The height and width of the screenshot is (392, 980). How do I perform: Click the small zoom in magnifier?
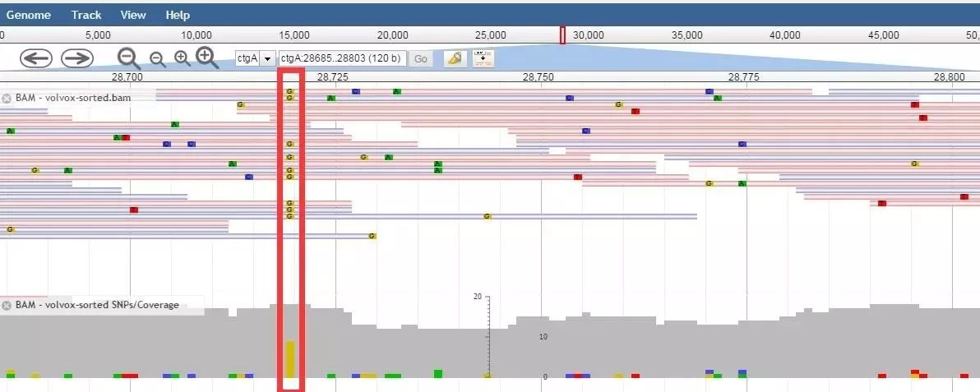tap(182, 58)
